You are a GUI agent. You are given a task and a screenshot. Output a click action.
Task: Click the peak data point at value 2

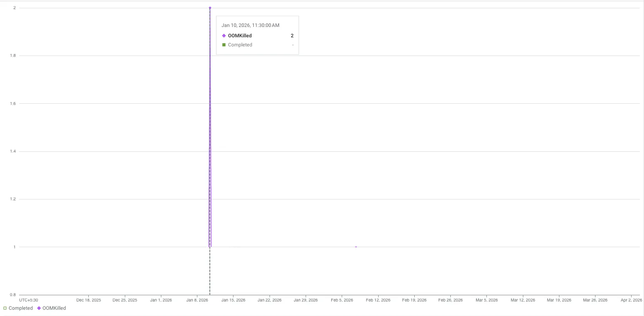pos(210,8)
